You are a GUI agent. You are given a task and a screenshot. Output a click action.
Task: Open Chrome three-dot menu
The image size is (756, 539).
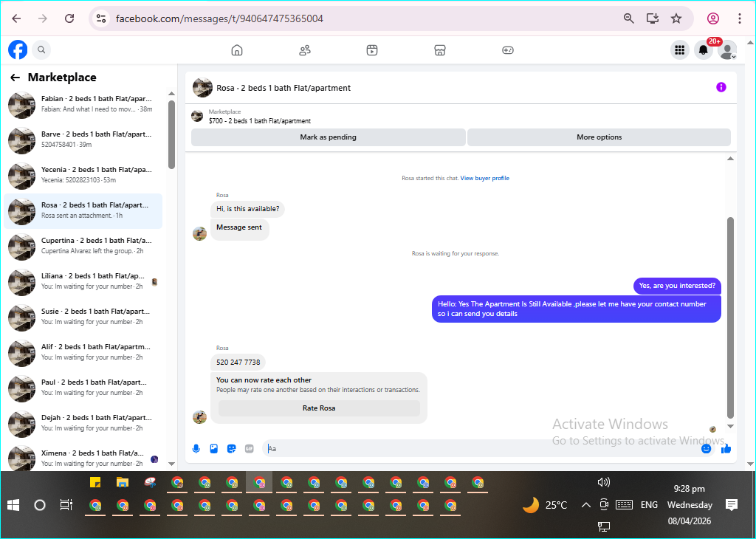[x=739, y=18]
